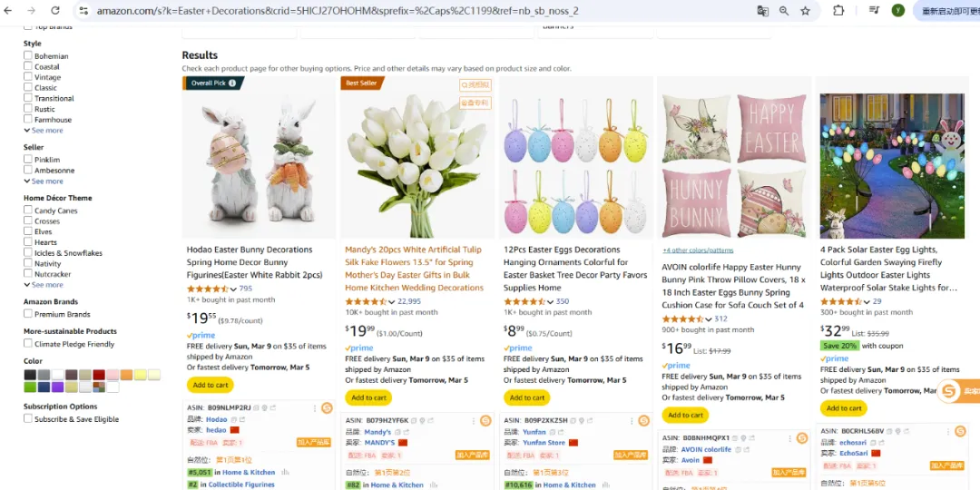Expand See more under Style filters
Image resolution: width=980 pixels, height=490 pixels.
click(47, 131)
